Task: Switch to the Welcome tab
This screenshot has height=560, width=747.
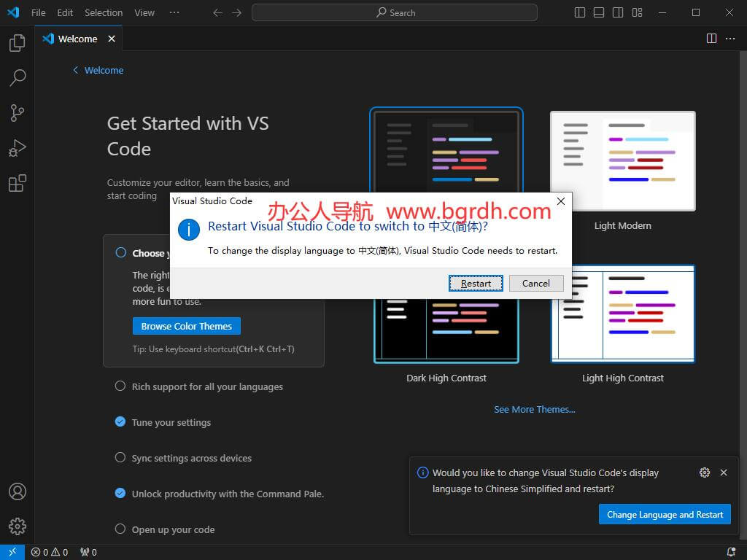Action: (77, 39)
